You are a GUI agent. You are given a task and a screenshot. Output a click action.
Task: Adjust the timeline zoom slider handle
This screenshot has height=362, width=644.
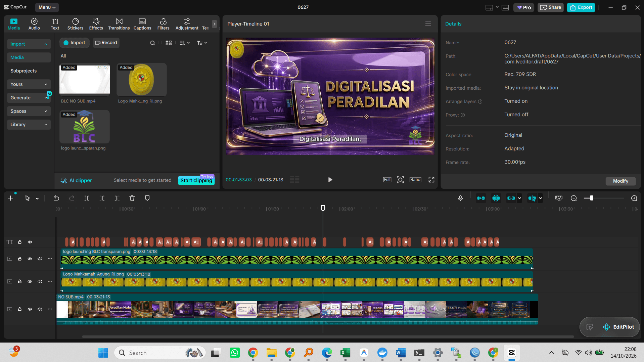coord(591,198)
